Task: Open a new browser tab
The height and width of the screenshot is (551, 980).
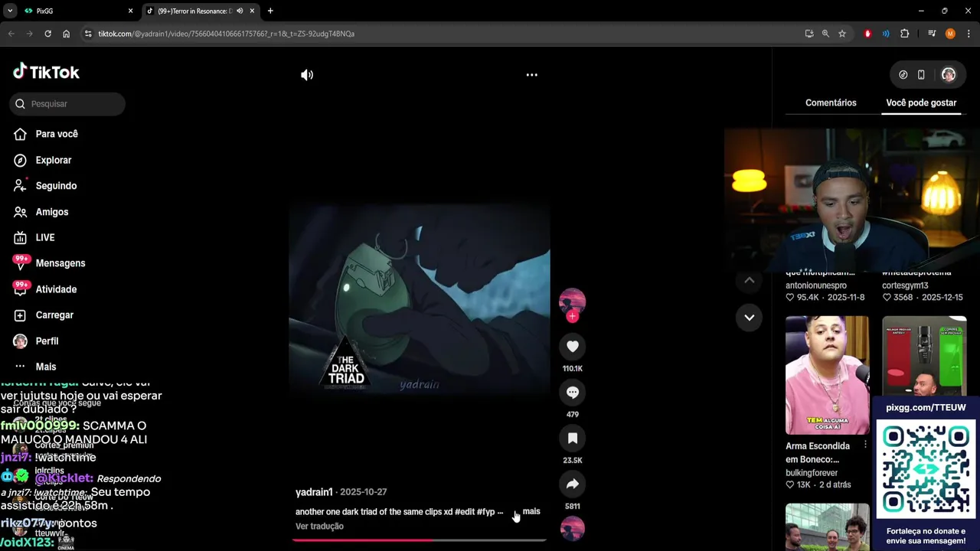Action: click(270, 11)
